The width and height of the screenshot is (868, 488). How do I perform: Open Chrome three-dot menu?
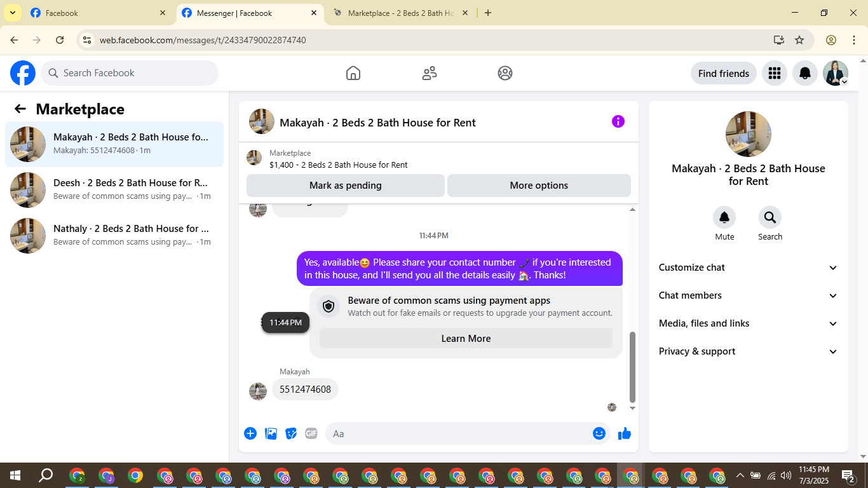pyautogui.click(x=853, y=40)
